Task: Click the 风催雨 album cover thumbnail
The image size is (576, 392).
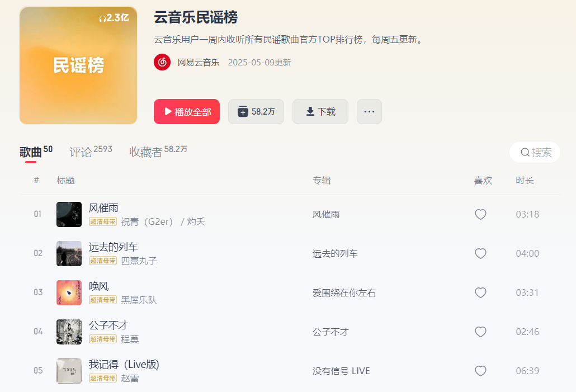Action: pos(69,214)
